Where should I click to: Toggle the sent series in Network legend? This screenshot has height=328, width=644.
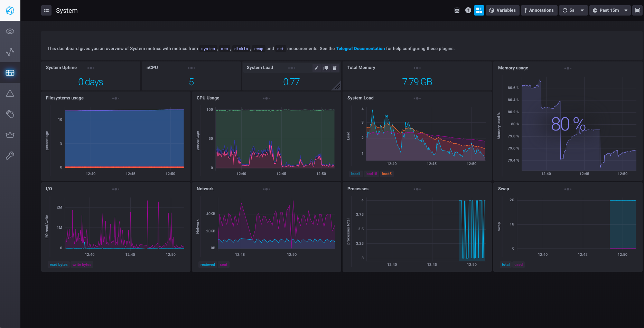[x=224, y=264]
